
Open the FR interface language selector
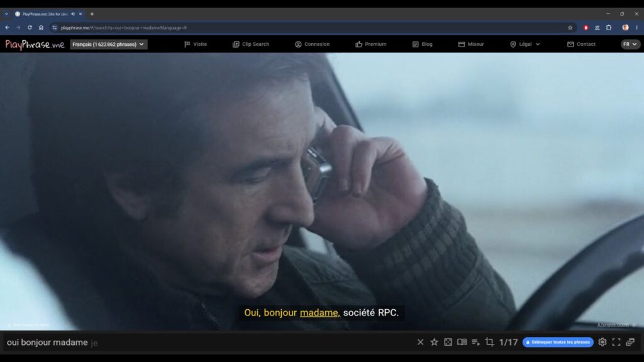630,45
